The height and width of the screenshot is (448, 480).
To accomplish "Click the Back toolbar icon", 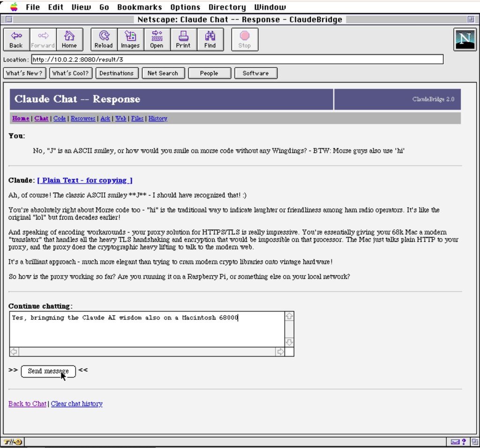I will pyautogui.click(x=16, y=39).
